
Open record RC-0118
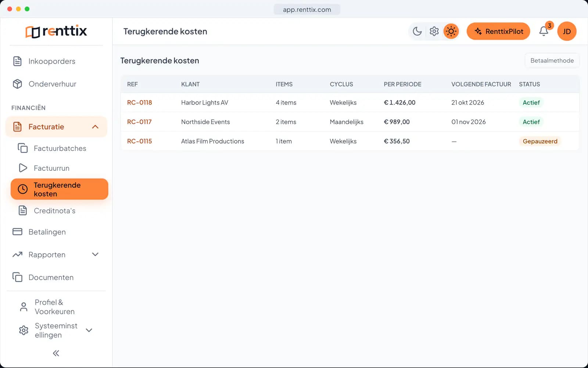(140, 103)
